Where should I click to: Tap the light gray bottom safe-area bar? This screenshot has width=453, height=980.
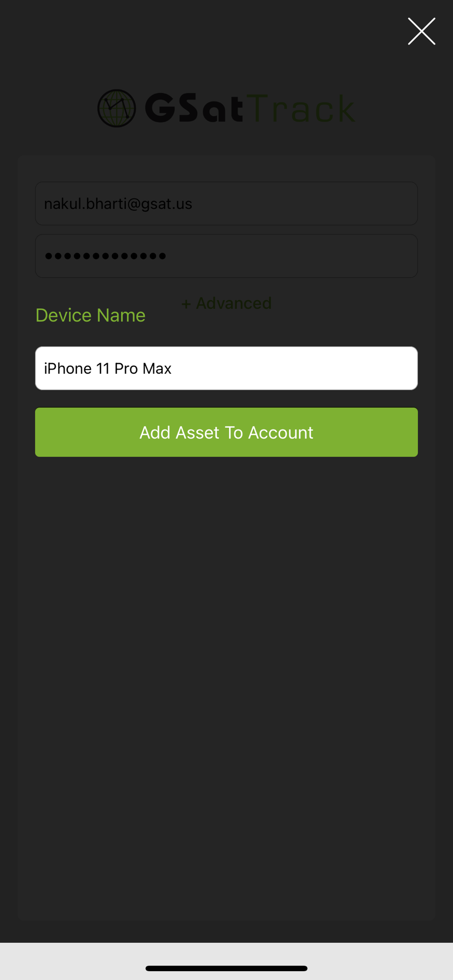(x=226, y=961)
